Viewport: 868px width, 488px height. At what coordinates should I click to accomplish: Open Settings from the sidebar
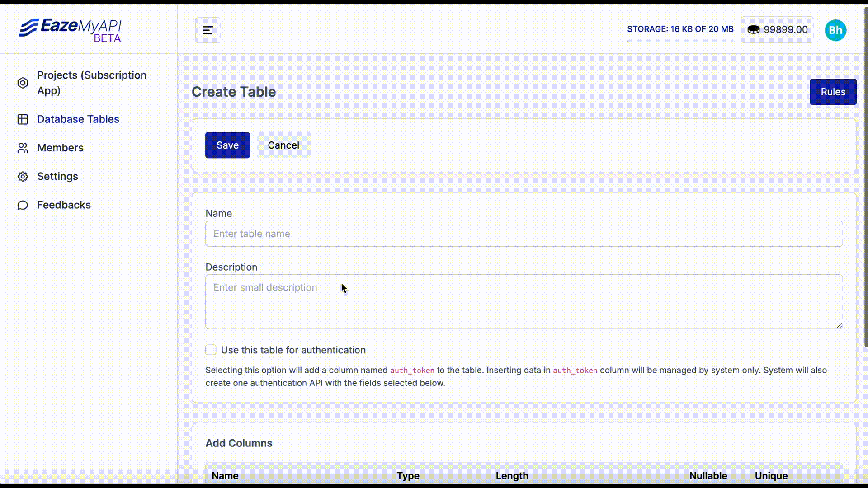pos(57,176)
